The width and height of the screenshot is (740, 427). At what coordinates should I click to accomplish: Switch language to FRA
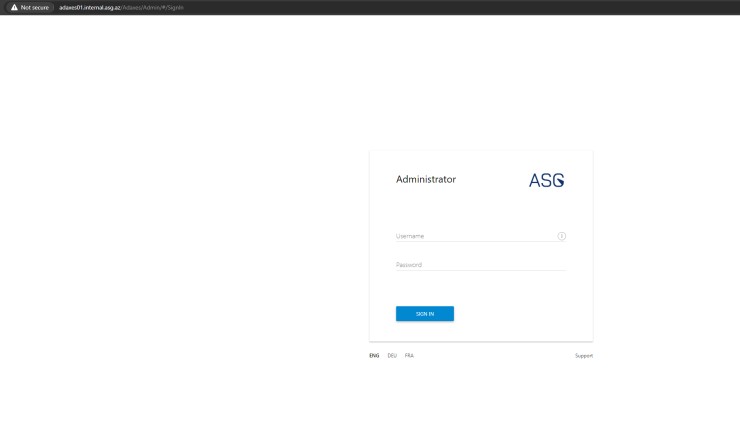pos(409,356)
